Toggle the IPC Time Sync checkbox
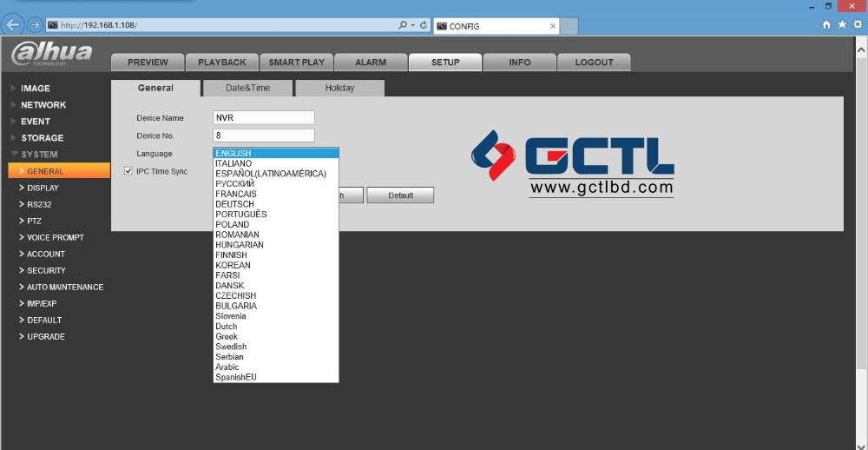 click(128, 171)
